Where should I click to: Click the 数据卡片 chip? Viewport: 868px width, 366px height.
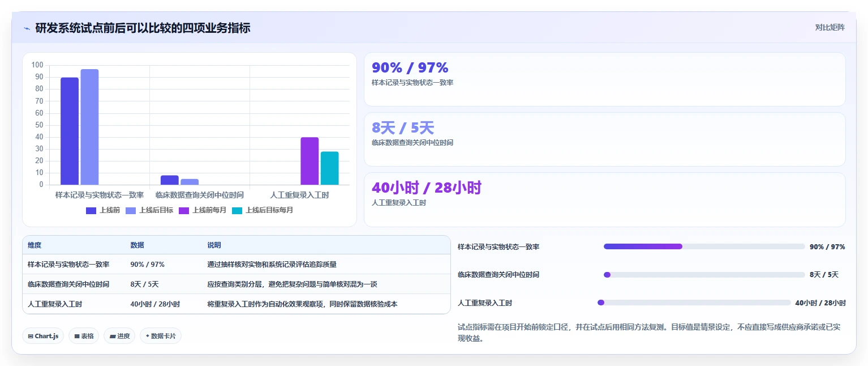[161, 336]
